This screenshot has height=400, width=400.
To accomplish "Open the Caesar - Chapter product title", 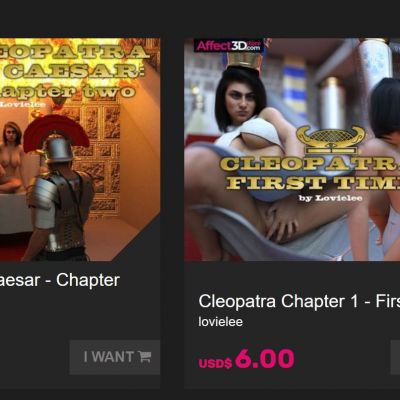I will tap(60, 280).
